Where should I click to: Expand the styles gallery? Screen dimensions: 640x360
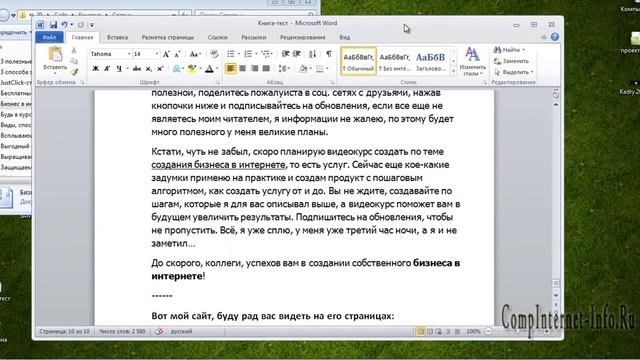pyautogui.click(x=453, y=71)
